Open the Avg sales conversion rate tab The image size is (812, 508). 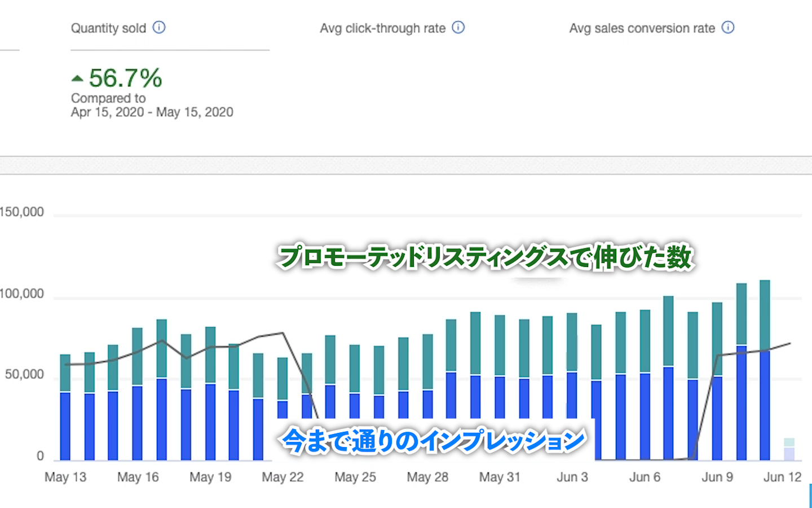click(x=642, y=28)
